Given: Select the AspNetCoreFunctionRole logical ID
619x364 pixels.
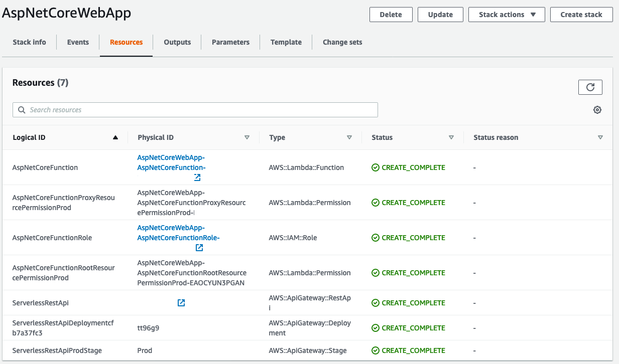Looking at the screenshot, I should pos(52,238).
